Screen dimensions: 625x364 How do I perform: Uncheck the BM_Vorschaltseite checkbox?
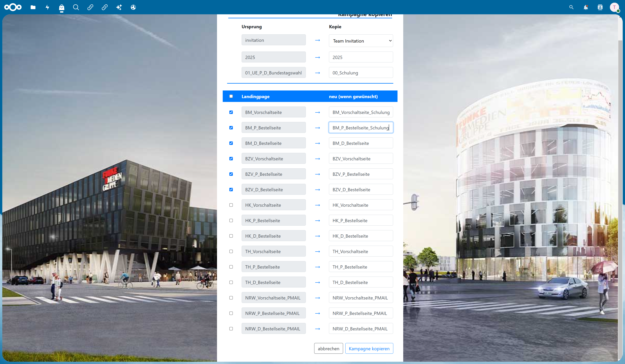coord(231,112)
